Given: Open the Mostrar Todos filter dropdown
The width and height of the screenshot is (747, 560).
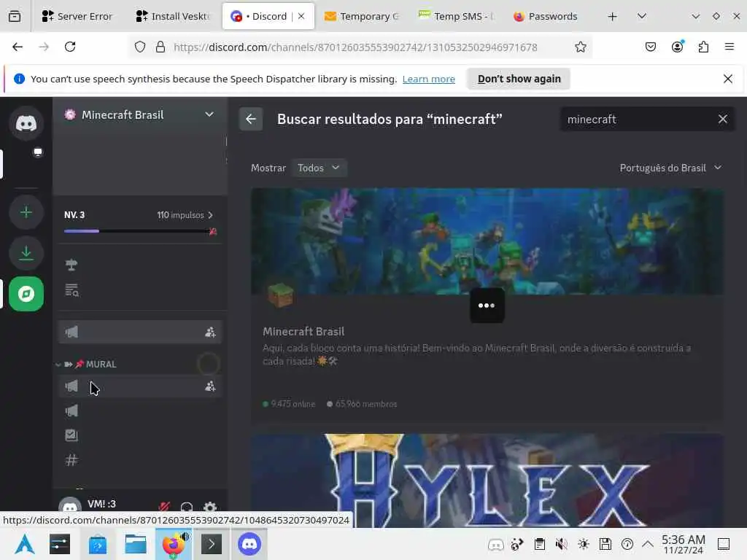Looking at the screenshot, I should [319, 168].
